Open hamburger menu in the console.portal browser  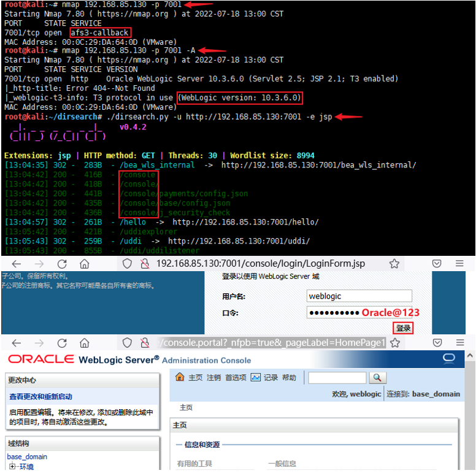[x=460, y=343]
